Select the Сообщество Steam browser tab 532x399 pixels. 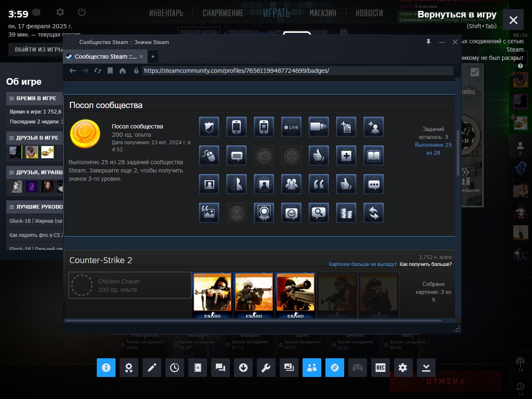coord(105,57)
